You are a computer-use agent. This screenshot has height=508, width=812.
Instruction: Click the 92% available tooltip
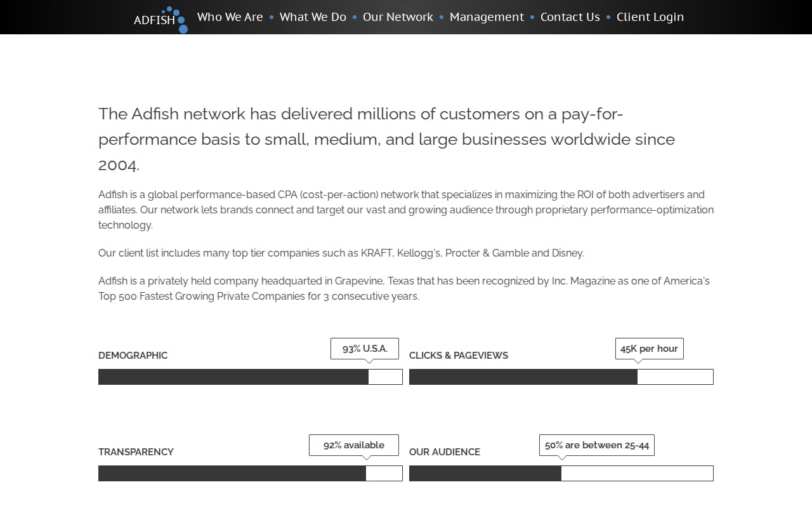point(354,445)
